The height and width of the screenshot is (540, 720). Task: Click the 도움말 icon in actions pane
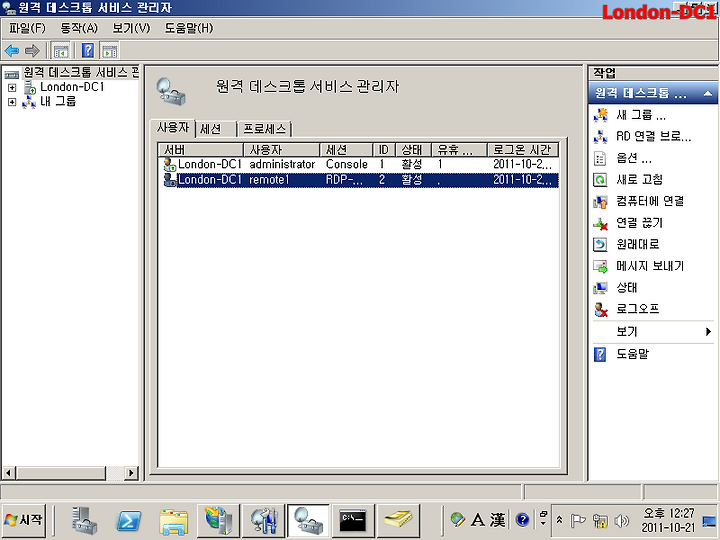click(600, 354)
